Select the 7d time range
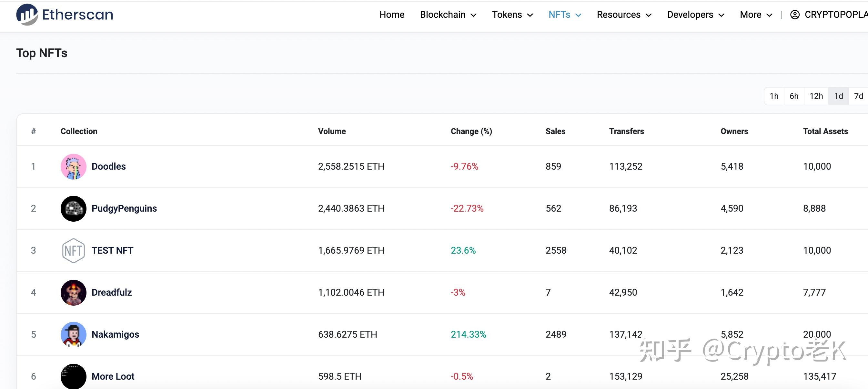Viewport: 868px width, 389px height. tap(858, 96)
